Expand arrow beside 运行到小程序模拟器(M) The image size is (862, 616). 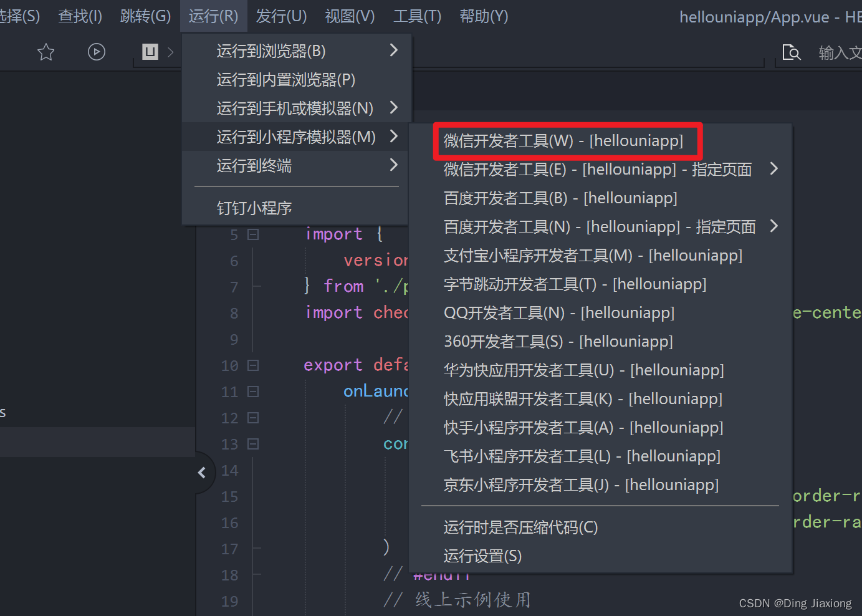click(x=393, y=136)
